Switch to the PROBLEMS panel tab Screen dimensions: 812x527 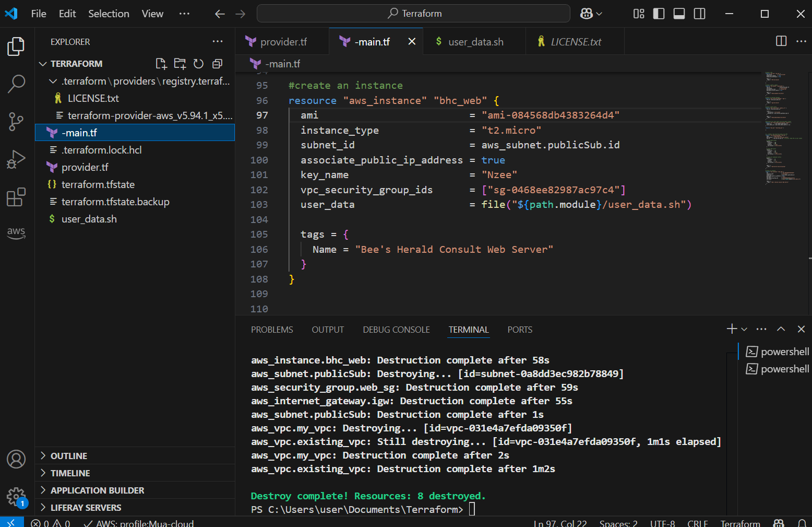click(x=272, y=330)
